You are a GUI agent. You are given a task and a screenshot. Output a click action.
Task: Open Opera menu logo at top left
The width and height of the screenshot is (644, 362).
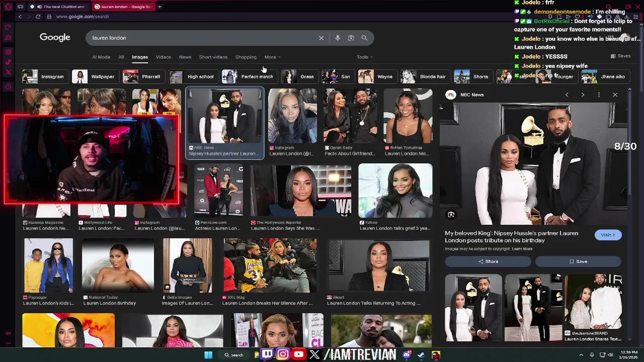[x=8, y=7]
